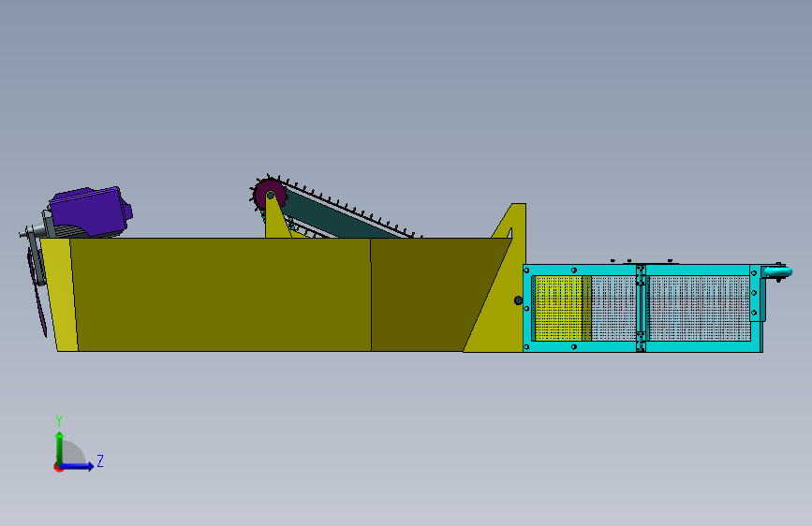Select the center vertical divider of cyan frame

pyautogui.click(x=641, y=309)
